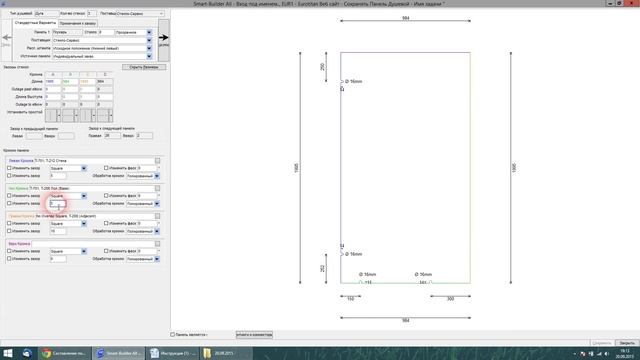The height and width of the screenshot is (360, 640).
Task: Click the 984 dimension above the panel drawing
Action: click(x=406, y=18)
